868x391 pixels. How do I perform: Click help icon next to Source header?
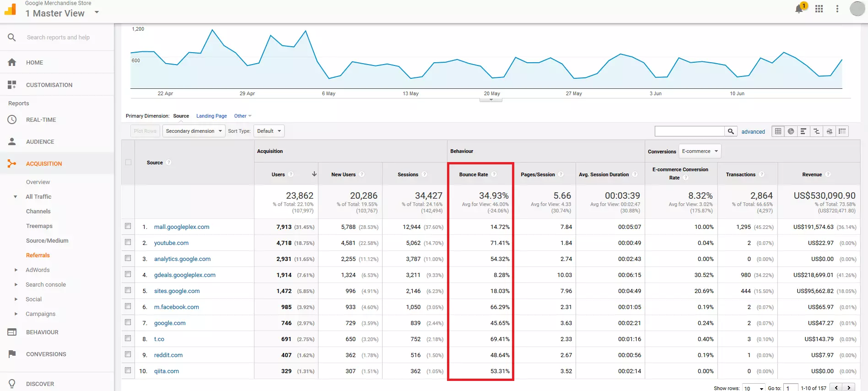coord(169,163)
